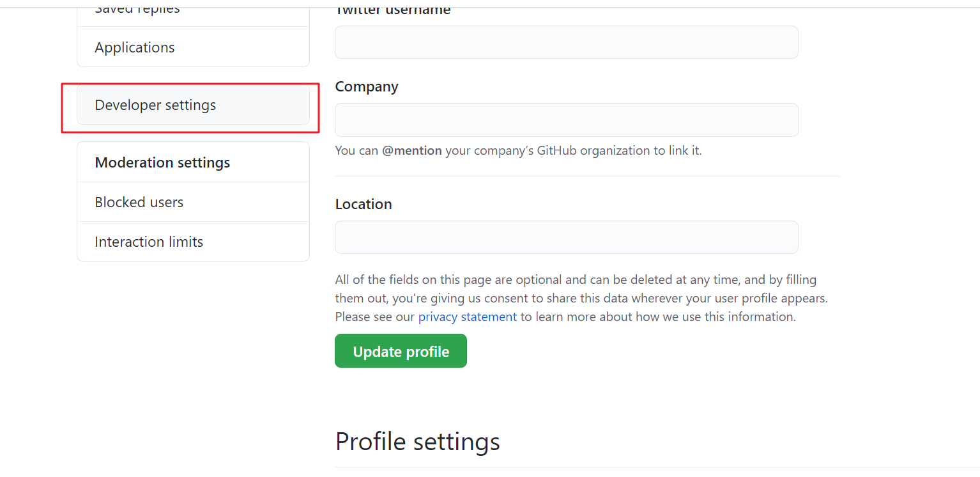The image size is (980, 477).
Task: Click into the Company input field
Action: 567,120
